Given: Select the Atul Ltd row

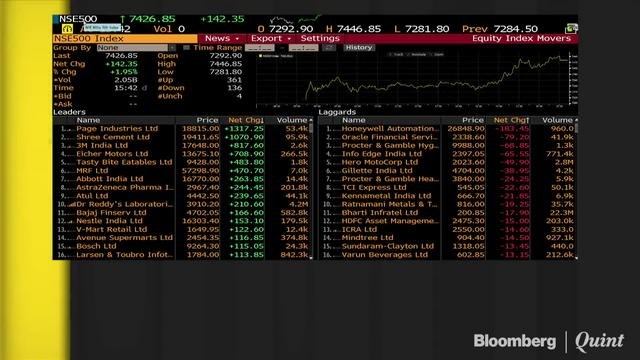Looking at the screenshot, I should click(181, 196).
